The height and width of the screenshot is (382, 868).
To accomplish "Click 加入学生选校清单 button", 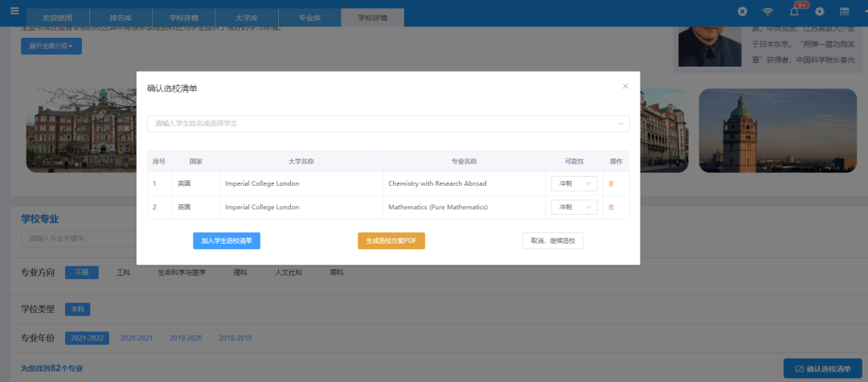I will 227,240.
